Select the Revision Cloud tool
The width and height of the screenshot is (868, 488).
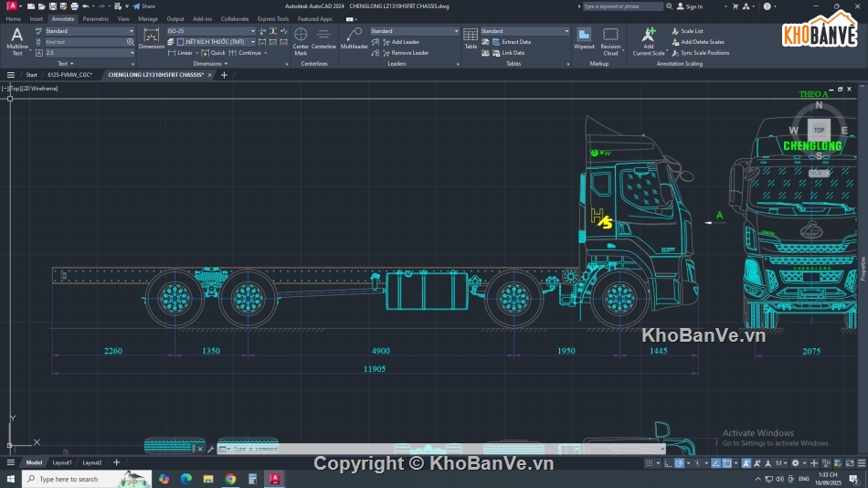pos(610,41)
